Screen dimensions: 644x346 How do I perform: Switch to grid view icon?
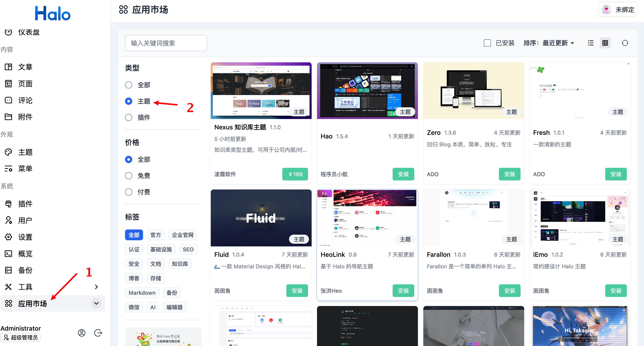click(605, 43)
